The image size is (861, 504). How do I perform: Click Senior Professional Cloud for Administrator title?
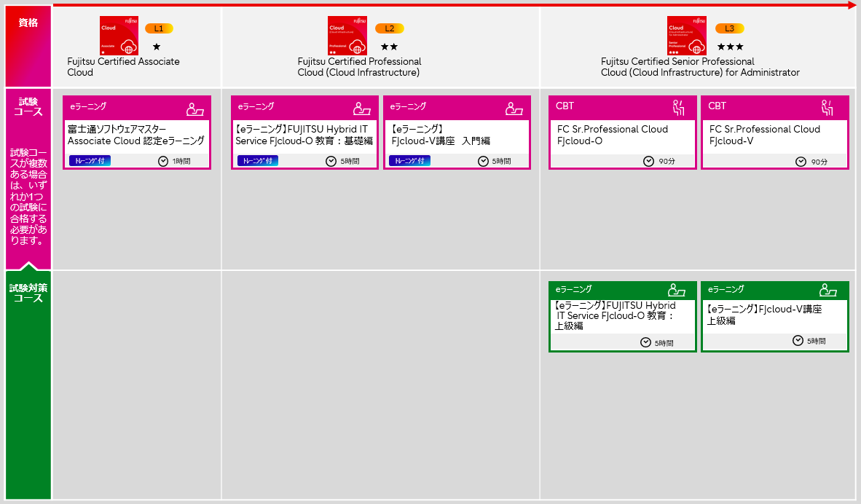pyautogui.click(x=700, y=67)
